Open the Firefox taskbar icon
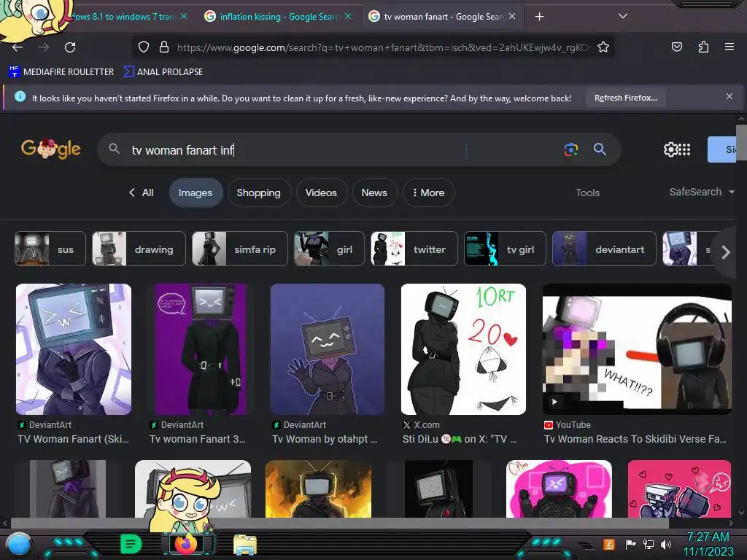The width and height of the screenshot is (747, 560). coord(186,544)
